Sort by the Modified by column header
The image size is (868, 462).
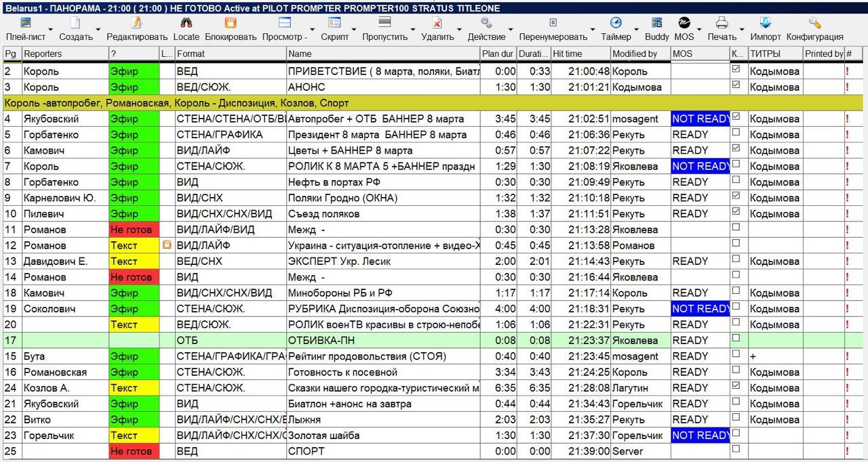(640, 54)
